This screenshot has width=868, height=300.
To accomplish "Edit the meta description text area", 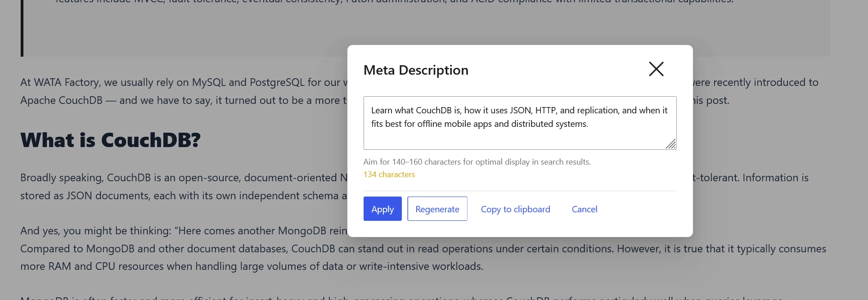I will 520,123.
